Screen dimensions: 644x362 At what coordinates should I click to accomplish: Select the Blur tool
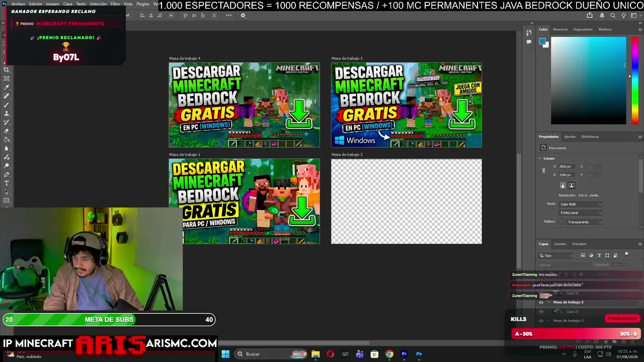coord(7,148)
